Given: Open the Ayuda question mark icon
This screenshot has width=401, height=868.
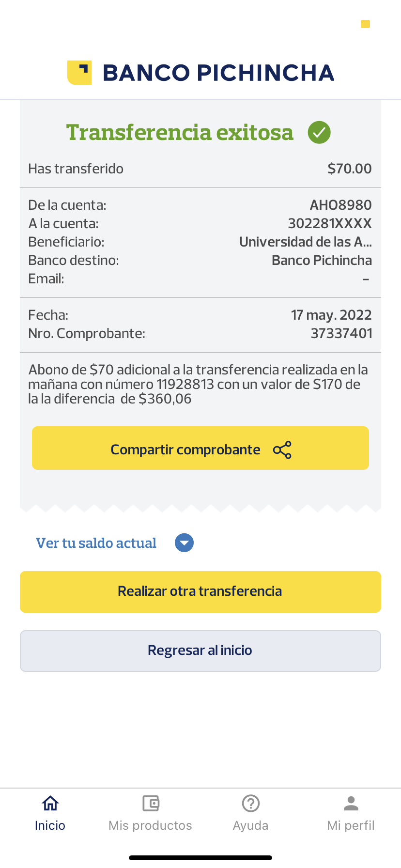Looking at the screenshot, I should [251, 804].
